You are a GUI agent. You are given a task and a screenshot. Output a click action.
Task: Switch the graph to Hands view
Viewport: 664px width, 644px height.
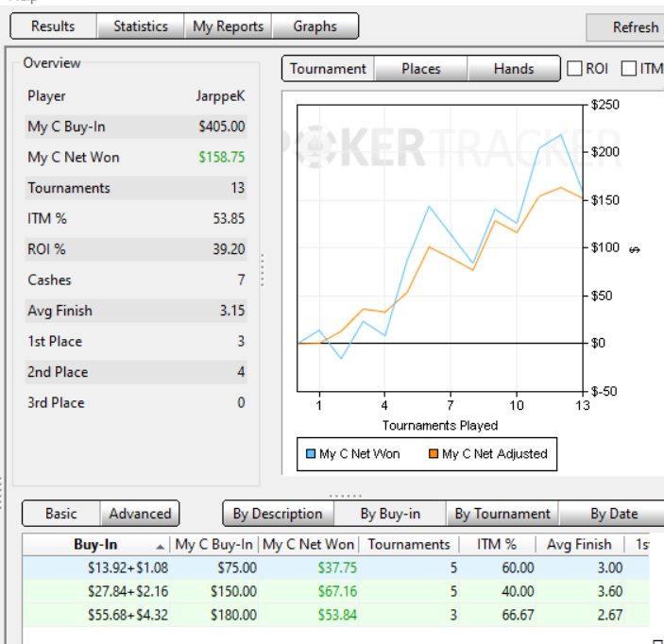click(514, 69)
